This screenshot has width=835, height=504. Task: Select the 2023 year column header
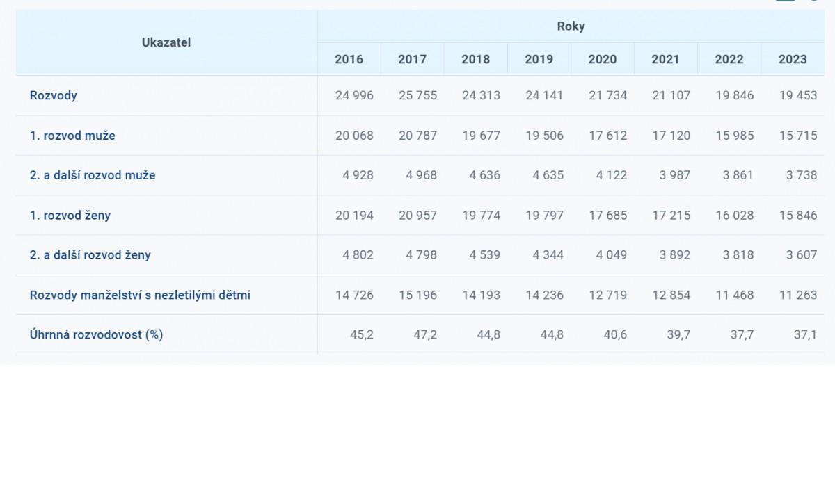pyautogui.click(x=793, y=59)
